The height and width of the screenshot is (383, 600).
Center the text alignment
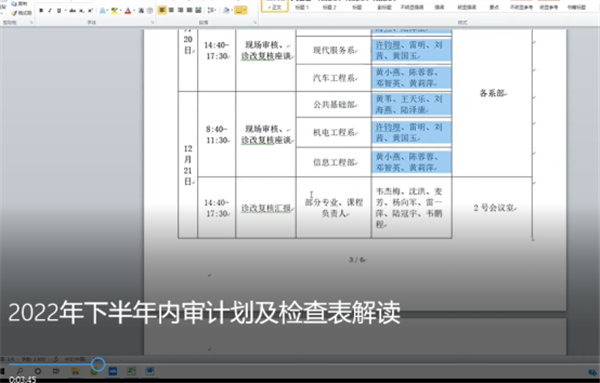point(171,10)
